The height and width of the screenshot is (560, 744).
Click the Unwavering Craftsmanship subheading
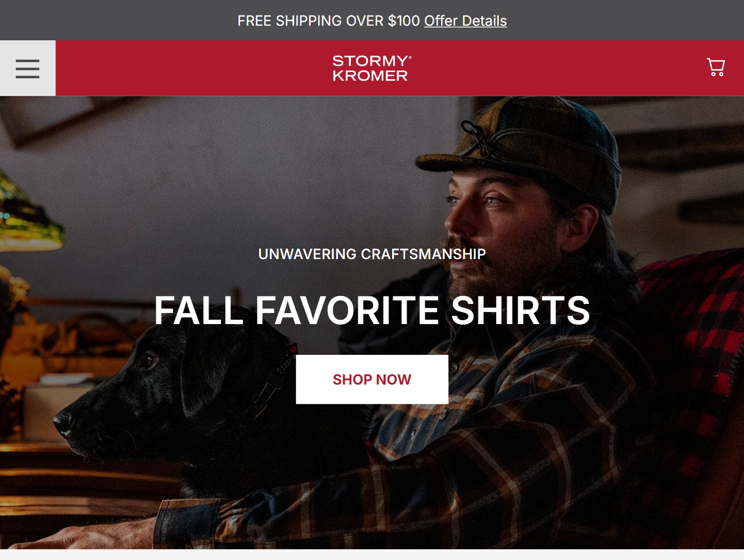[x=372, y=254]
